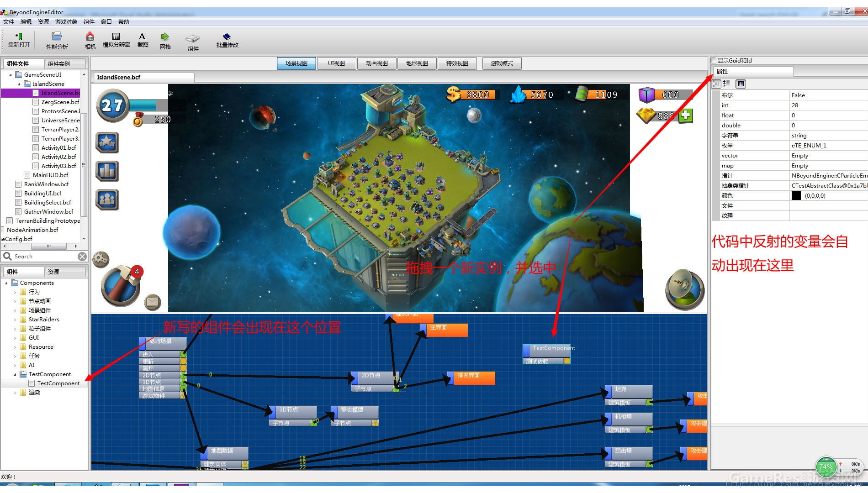Select the 排名界面 orange graph node
Viewport: 868px width, 493px height.
[471, 378]
